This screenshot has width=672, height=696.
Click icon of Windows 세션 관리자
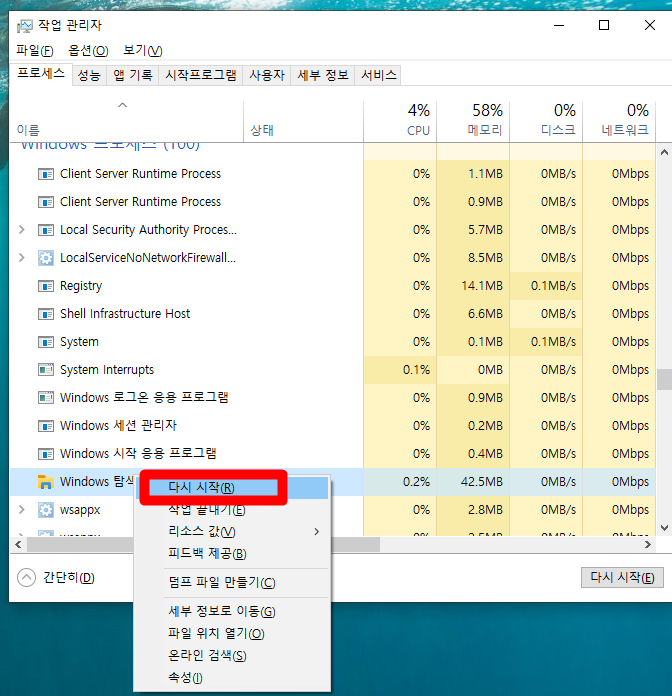point(46,426)
